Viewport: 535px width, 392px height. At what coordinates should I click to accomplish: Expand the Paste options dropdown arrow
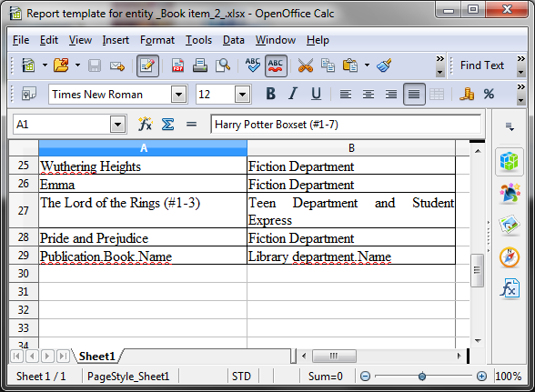(367, 65)
